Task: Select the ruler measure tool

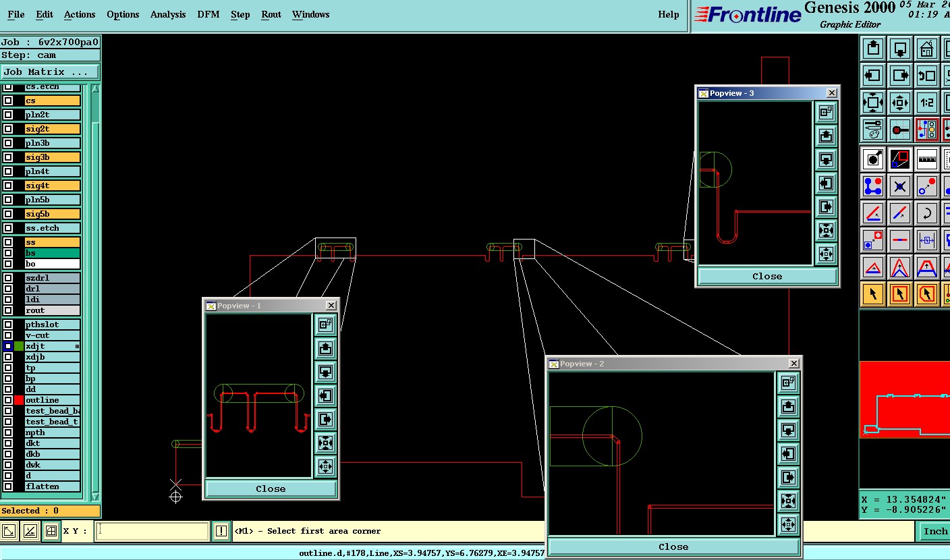Action: (927, 159)
